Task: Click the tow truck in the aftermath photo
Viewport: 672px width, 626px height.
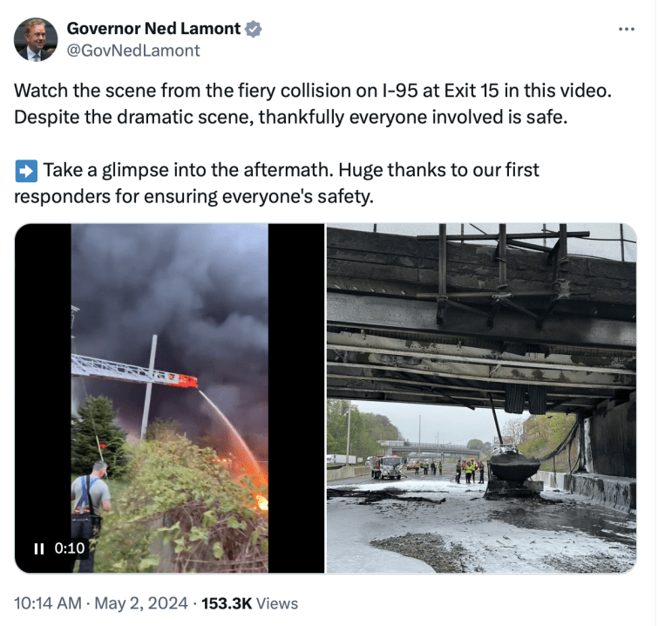Action: [x=387, y=467]
